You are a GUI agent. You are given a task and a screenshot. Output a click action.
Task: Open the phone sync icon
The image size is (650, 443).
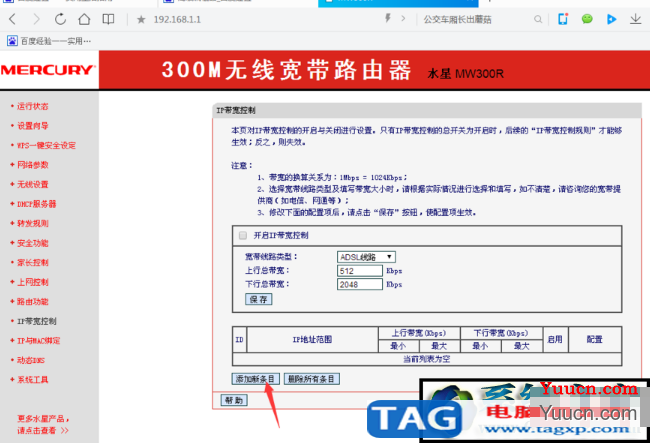563,19
